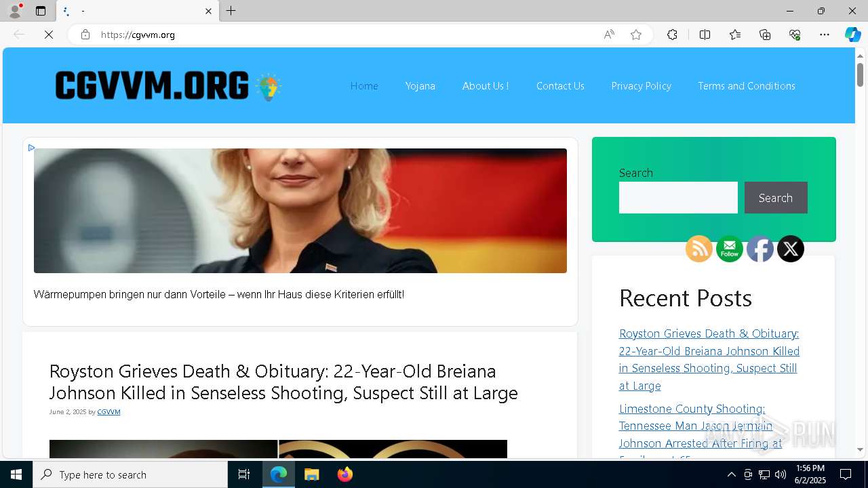Click the CGVVM.ORG site logo
This screenshot has width=868, height=488.
(x=168, y=86)
